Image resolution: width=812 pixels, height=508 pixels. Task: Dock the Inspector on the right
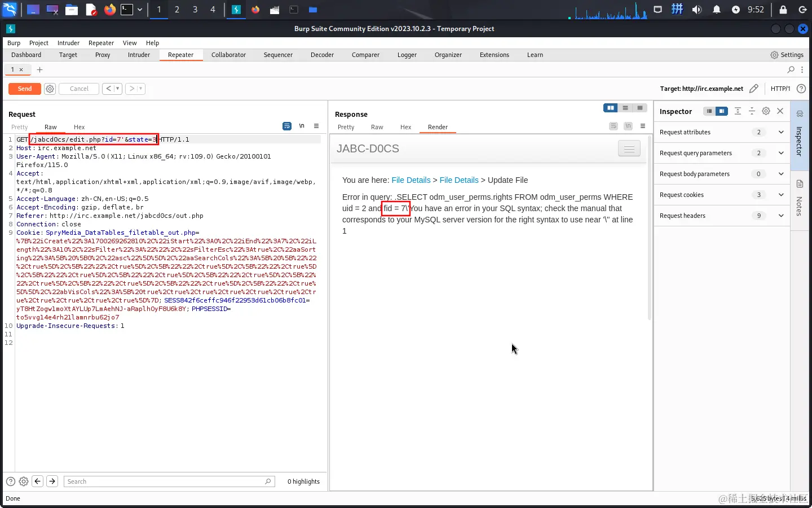[722, 111]
